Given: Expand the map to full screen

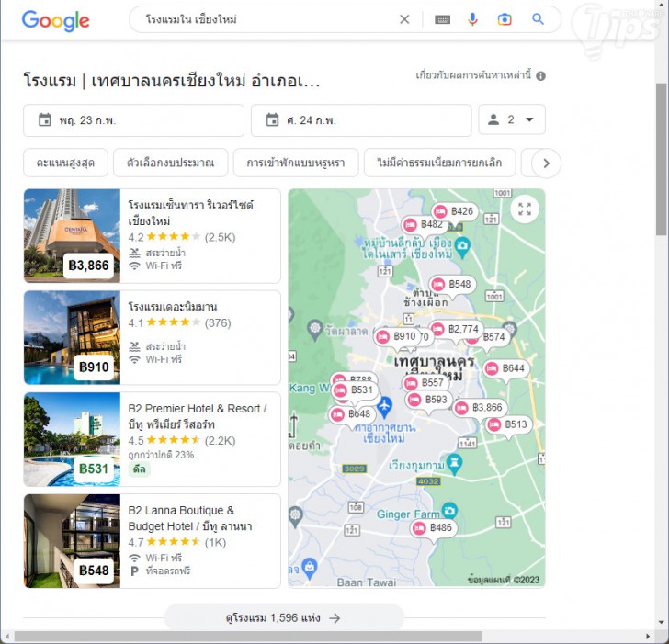Looking at the screenshot, I should pyautogui.click(x=525, y=209).
